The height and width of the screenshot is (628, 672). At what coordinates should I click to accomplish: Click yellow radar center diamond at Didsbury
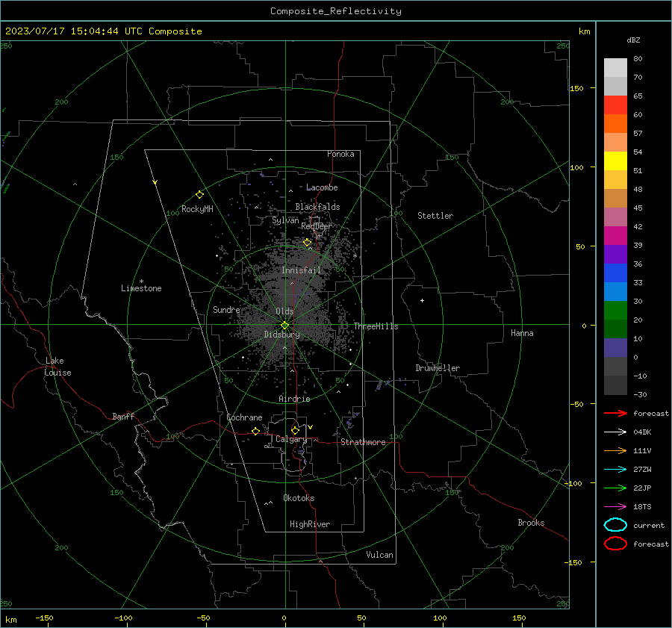pos(284,326)
